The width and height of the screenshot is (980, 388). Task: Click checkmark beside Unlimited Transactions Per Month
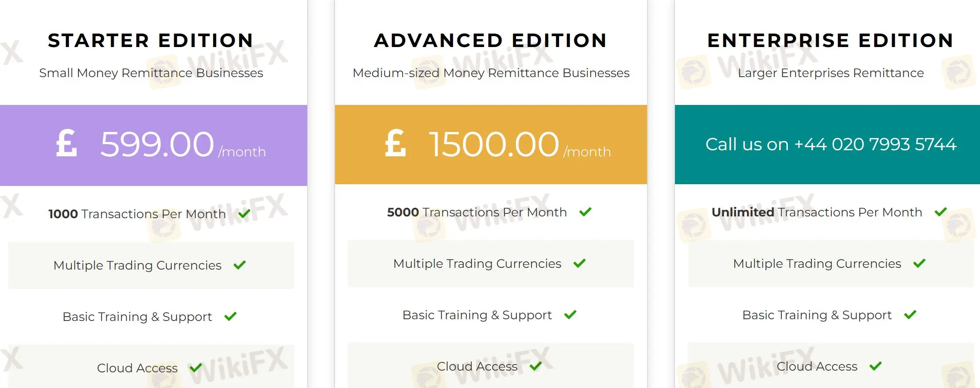click(940, 212)
